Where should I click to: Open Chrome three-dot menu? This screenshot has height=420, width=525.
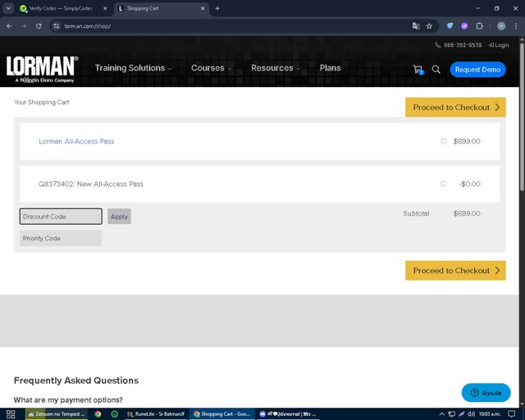point(516,26)
